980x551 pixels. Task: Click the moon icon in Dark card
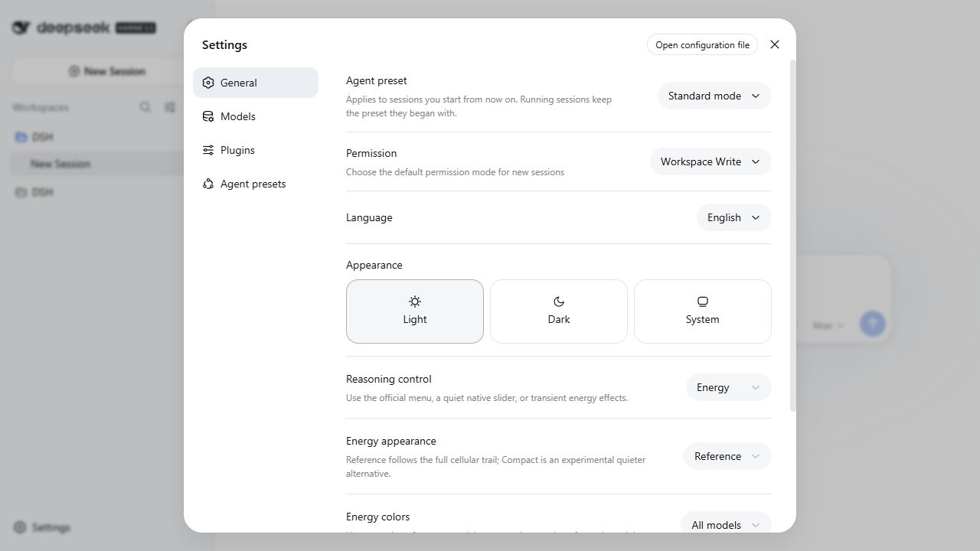point(559,302)
